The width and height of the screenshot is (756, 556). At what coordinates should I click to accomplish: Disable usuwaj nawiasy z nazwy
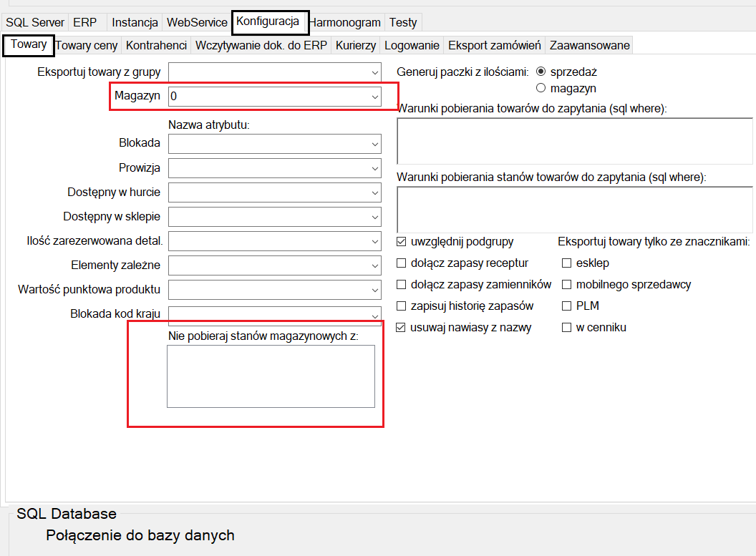pyautogui.click(x=402, y=328)
